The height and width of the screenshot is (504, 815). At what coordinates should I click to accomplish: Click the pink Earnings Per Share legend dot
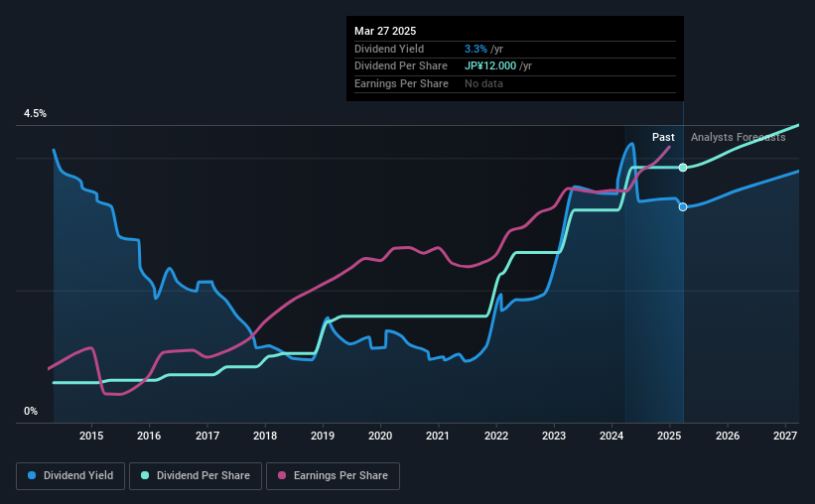point(282,475)
